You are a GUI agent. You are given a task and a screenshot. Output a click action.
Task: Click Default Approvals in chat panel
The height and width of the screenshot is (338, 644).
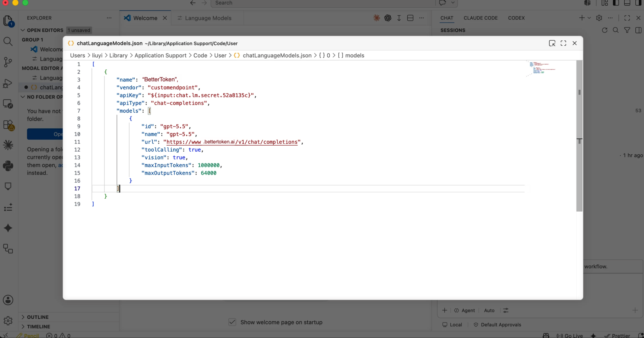click(497, 325)
